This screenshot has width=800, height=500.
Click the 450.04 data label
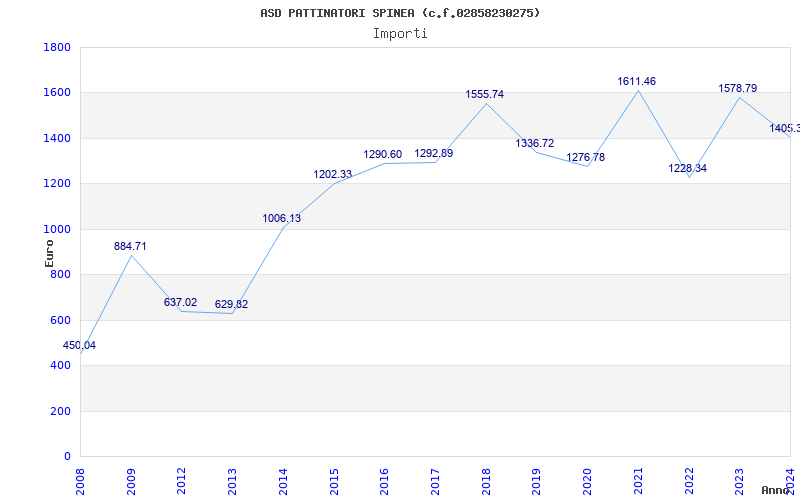tap(79, 345)
